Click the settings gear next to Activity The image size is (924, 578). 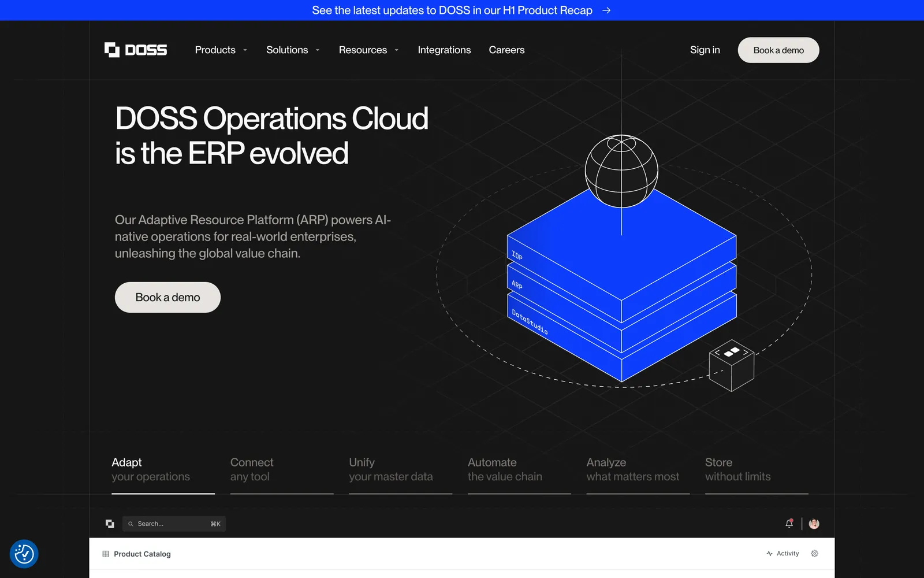pos(815,554)
